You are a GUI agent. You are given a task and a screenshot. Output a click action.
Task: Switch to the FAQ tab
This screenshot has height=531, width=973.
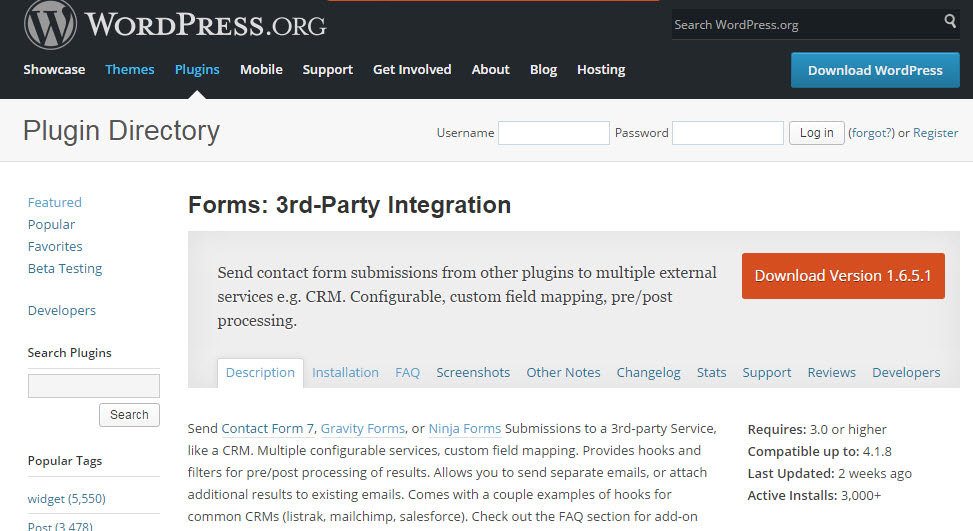point(407,373)
